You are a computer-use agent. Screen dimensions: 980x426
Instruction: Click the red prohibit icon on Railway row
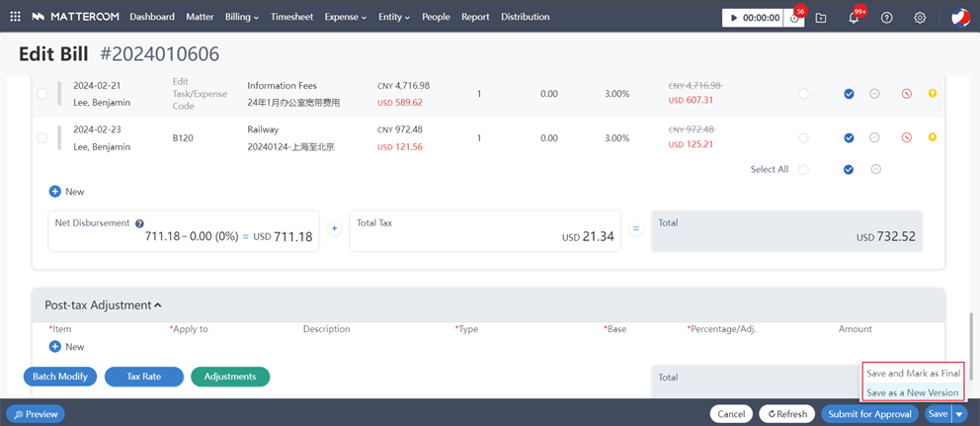click(x=906, y=137)
